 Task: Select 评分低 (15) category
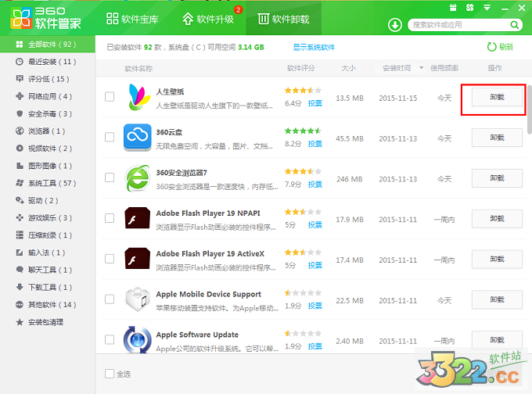coord(48,79)
